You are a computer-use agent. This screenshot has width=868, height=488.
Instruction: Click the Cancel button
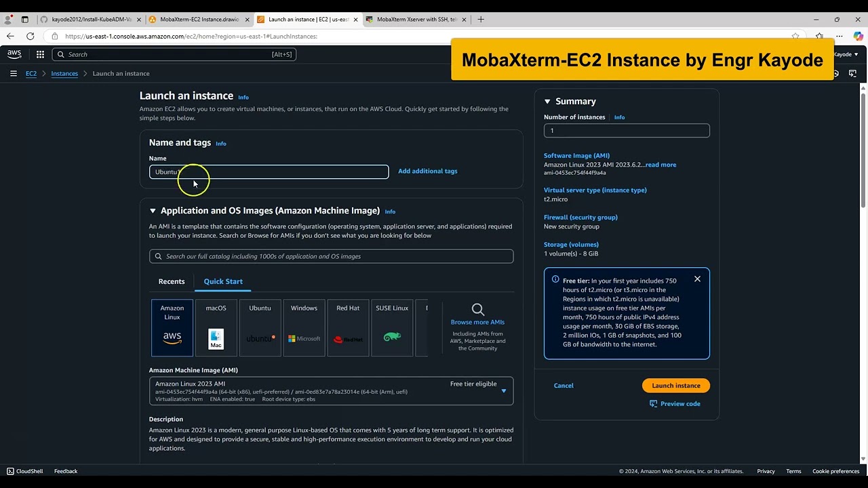click(x=564, y=386)
